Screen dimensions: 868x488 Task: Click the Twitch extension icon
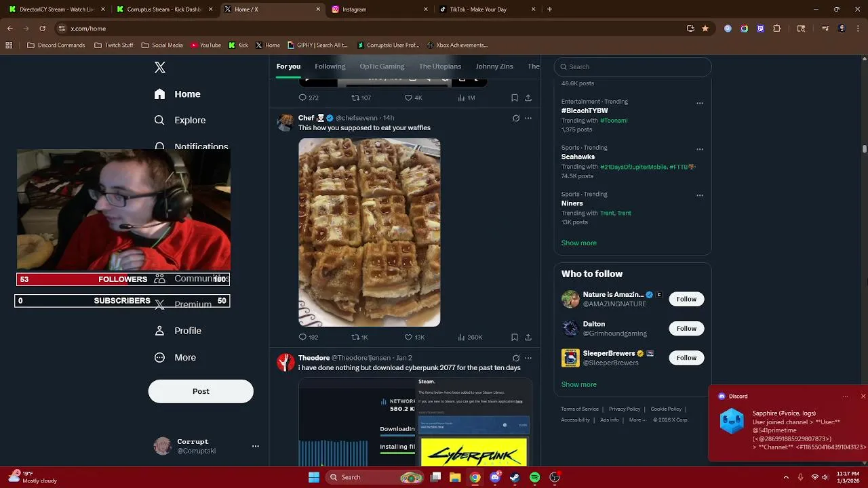(760, 28)
